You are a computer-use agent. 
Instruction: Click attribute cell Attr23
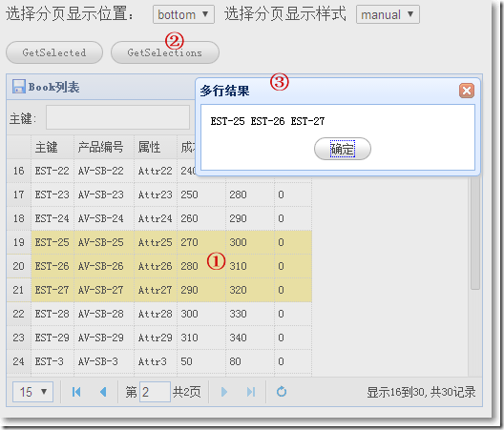(155, 195)
